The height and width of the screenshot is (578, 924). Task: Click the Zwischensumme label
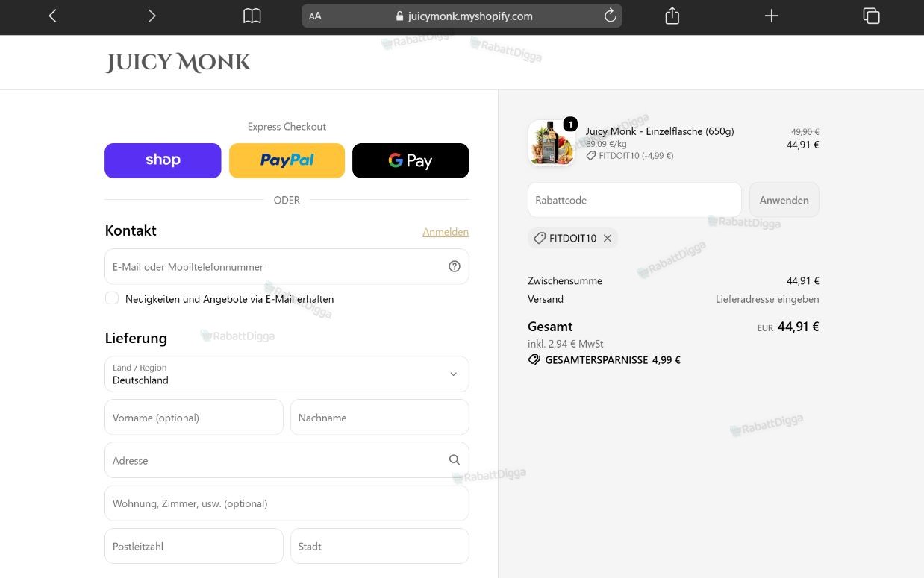(x=565, y=281)
